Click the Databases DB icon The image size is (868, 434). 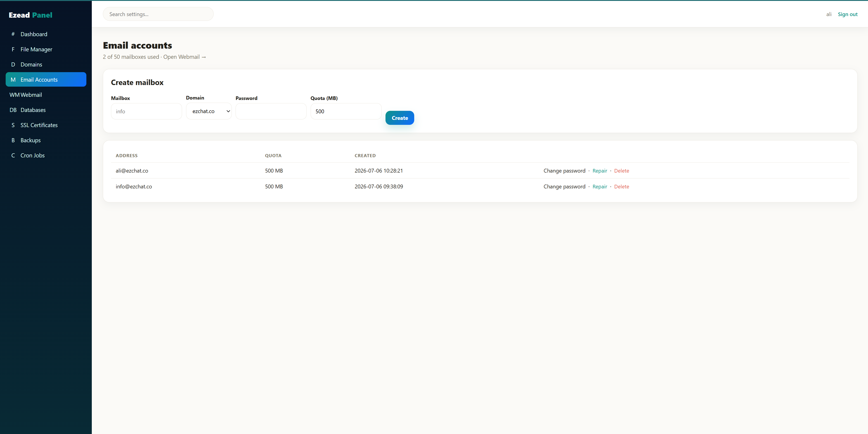13,110
